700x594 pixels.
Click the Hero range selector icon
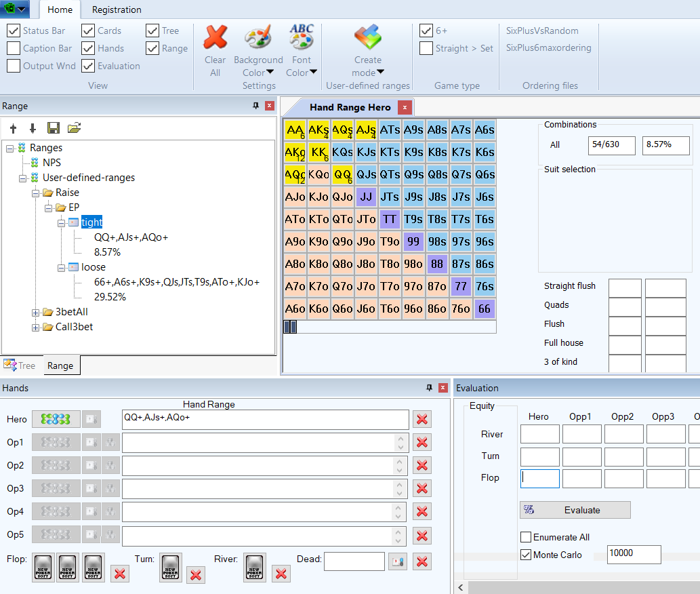click(x=56, y=419)
